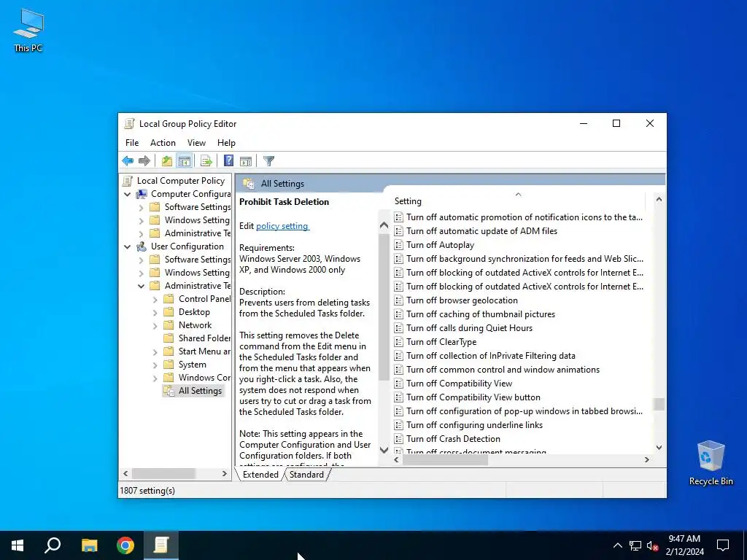Click the policy setting link
This screenshot has width=747, height=560.
click(x=282, y=226)
